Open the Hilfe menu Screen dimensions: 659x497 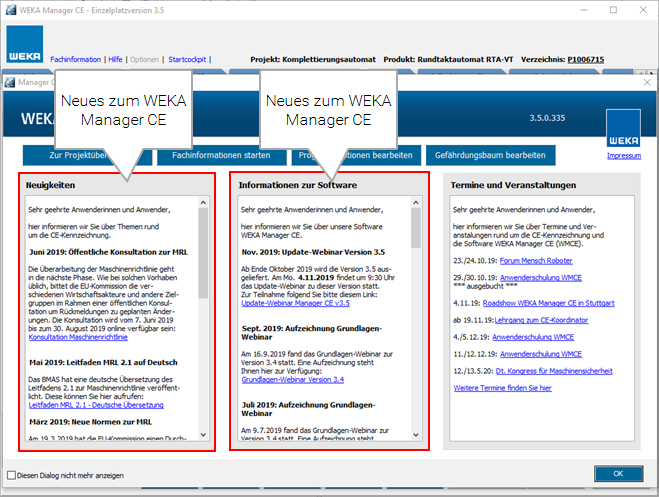(116, 59)
